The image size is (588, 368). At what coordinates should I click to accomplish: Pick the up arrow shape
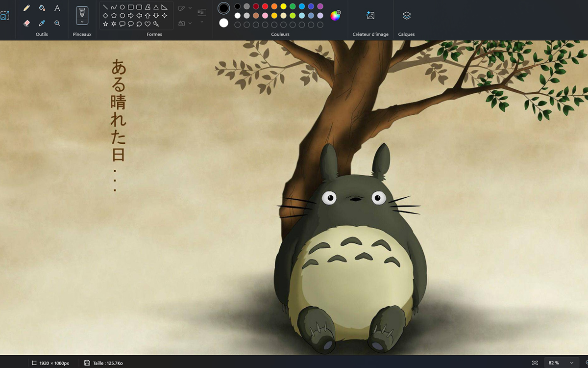[x=147, y=16]
